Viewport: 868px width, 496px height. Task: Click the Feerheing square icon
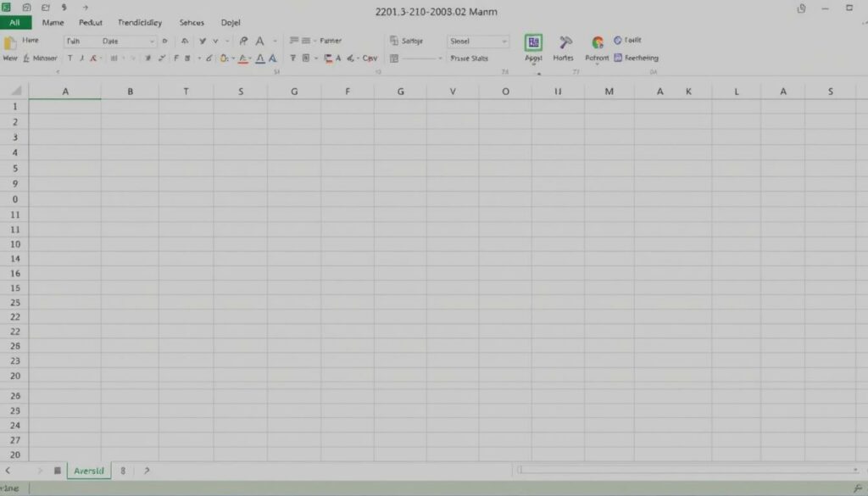click(618, 58)
